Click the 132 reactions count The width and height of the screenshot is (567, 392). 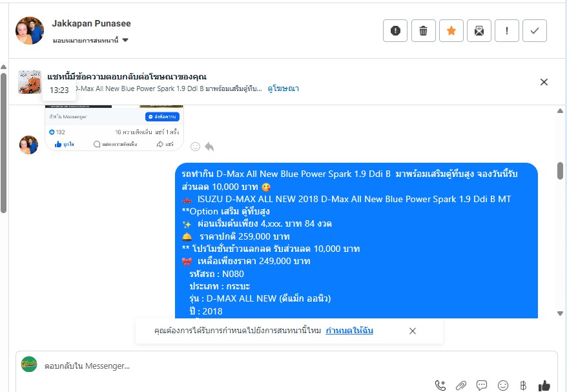[57, 132]
